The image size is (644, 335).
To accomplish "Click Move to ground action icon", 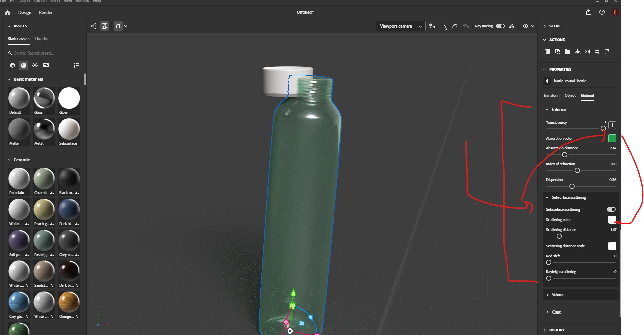I will pyautogui.click(x=578, y=52).
